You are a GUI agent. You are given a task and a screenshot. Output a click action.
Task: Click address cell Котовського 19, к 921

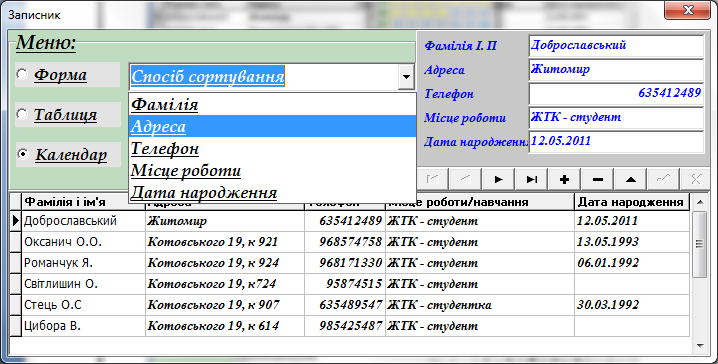click(225, 242)
